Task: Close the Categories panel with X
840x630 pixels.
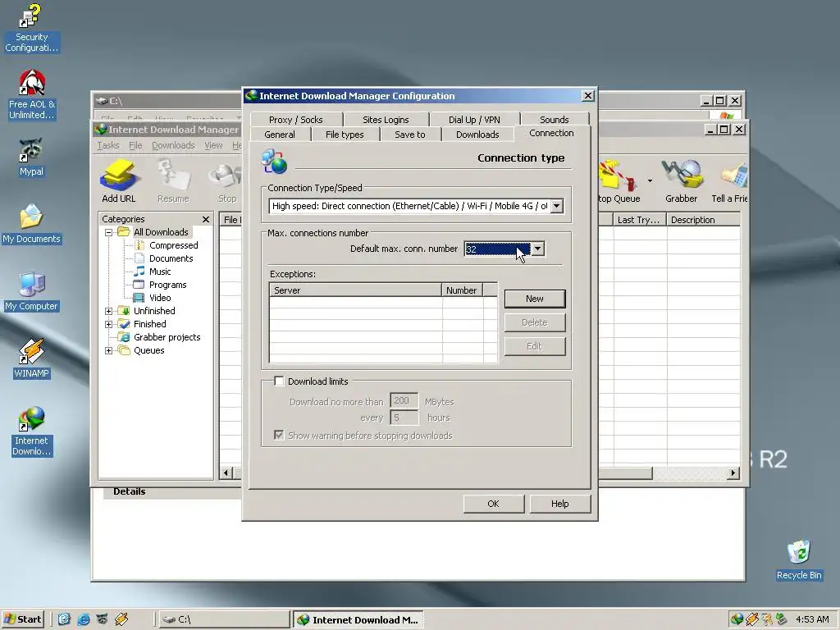Action: [206, 219]
